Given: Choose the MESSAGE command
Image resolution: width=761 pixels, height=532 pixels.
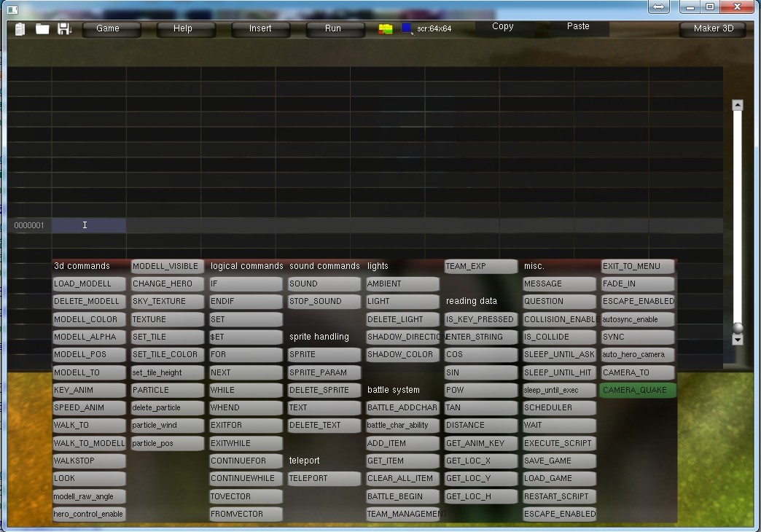Looking at the screenshot, I should 560,284.
